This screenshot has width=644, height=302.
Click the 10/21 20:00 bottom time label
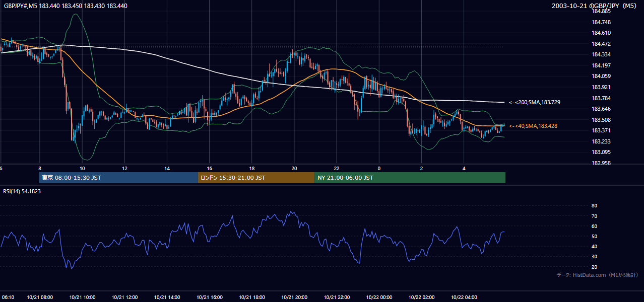click(294, 297)
